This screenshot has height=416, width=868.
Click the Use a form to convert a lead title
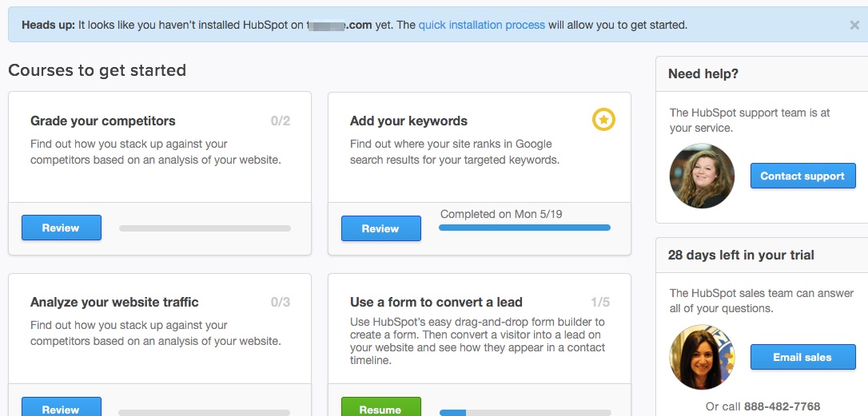(x=436, y=302)
